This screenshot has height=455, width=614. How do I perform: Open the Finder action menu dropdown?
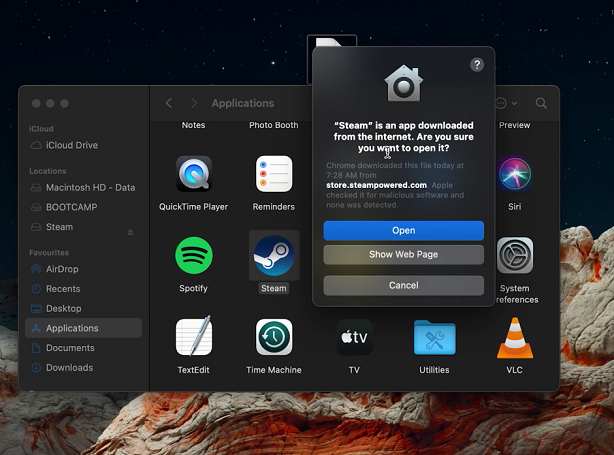(506, 103)
